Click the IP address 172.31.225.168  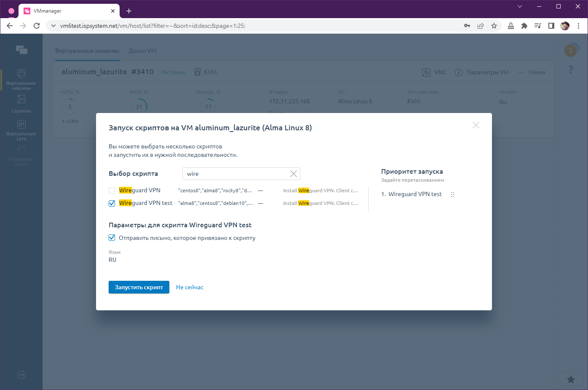[289, 101]
